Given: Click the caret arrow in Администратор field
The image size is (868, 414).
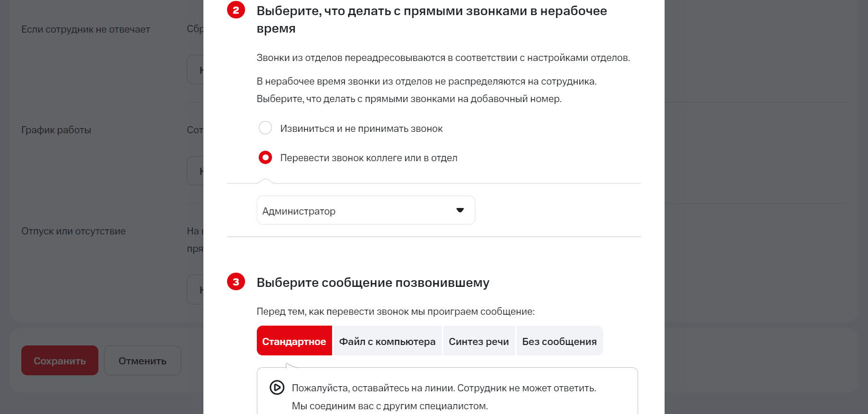Looking at the screenshot, I should pyautogui.click(x=460, y=210).
